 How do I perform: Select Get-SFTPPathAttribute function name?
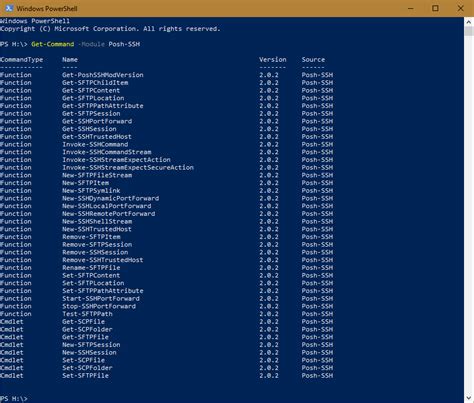[103, 106]
